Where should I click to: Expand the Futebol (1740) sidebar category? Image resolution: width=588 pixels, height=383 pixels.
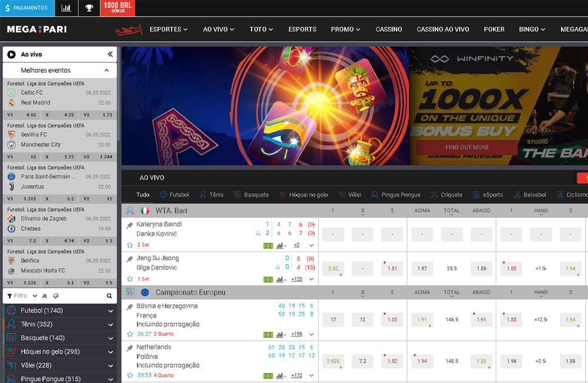[111, 311]
